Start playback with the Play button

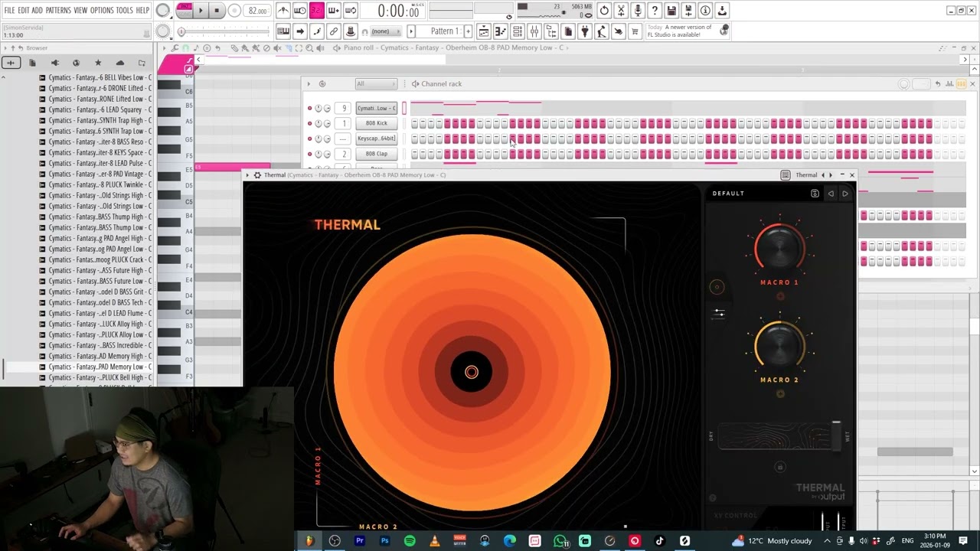(201, 11)
